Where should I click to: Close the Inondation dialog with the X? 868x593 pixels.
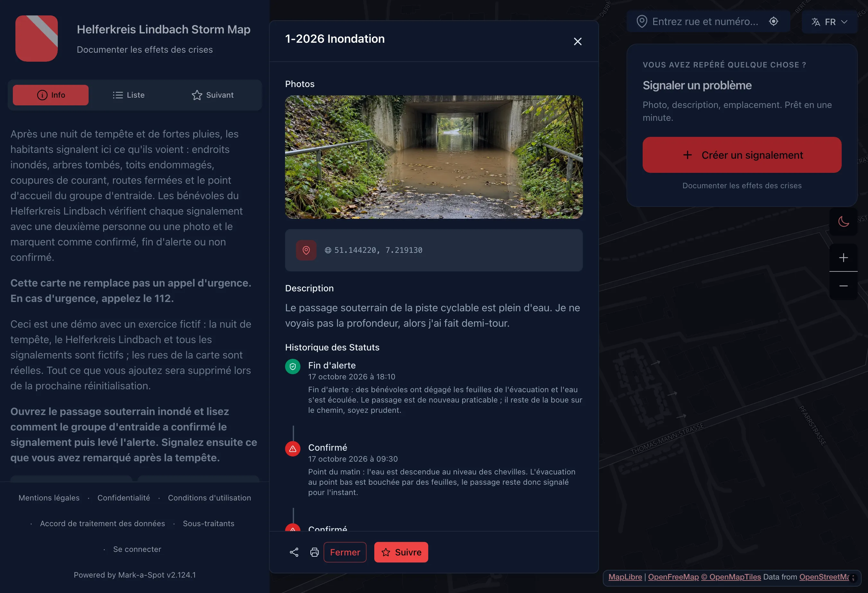click(x=577, y=41)
